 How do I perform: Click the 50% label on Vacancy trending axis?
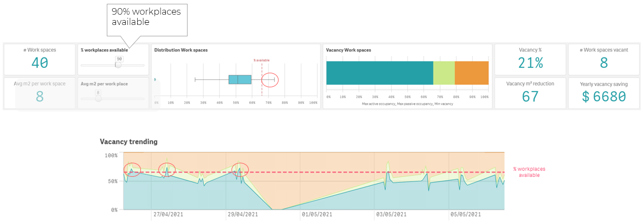pyautogui.click(x=113, y=181)
